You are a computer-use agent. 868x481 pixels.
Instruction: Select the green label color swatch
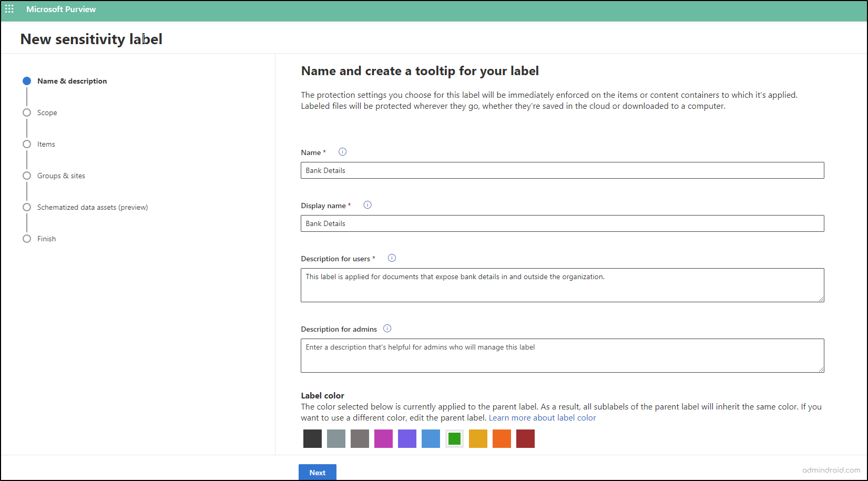click(x=454, y=438)
